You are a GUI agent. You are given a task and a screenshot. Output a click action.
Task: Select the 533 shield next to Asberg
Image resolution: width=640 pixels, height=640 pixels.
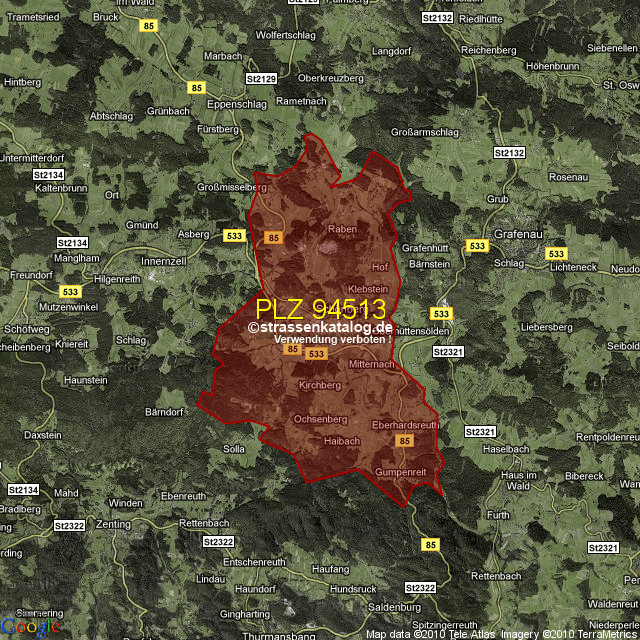pyautogui.click(x=234, y=235)
